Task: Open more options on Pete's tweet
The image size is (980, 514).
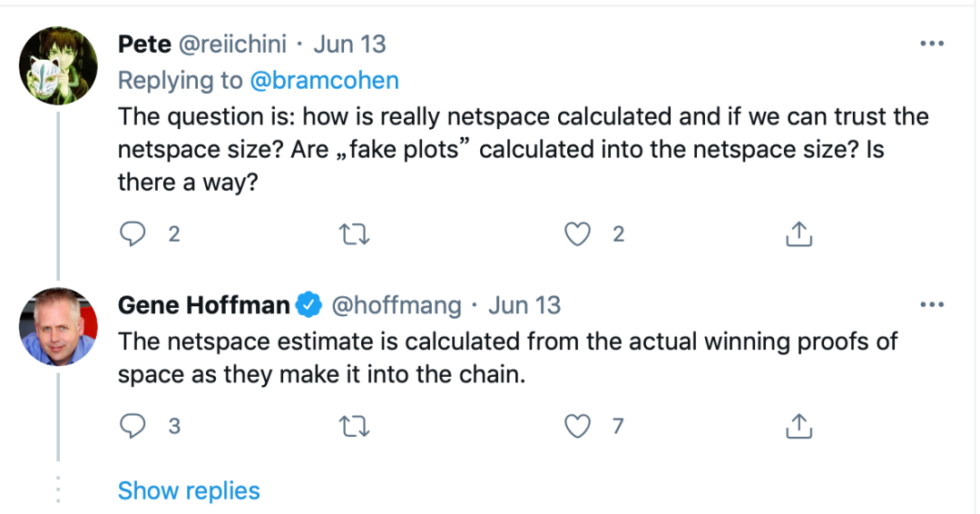Action: point(932,44)
